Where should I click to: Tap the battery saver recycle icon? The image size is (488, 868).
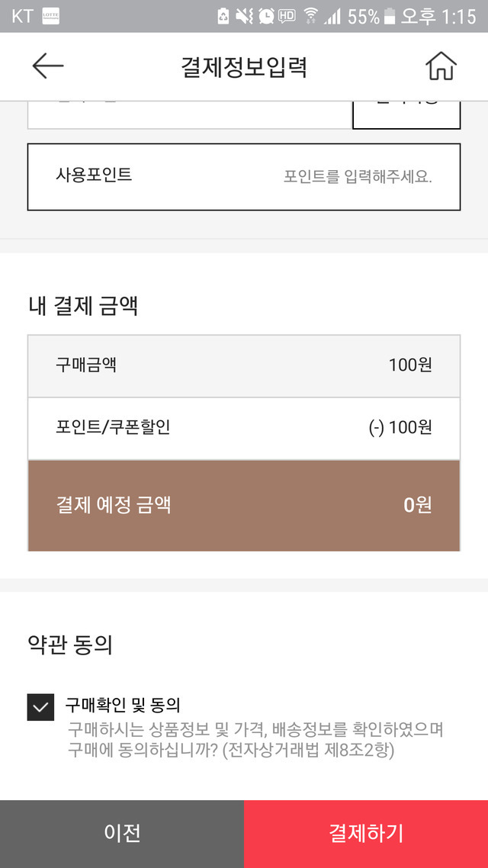pos(223,16)
